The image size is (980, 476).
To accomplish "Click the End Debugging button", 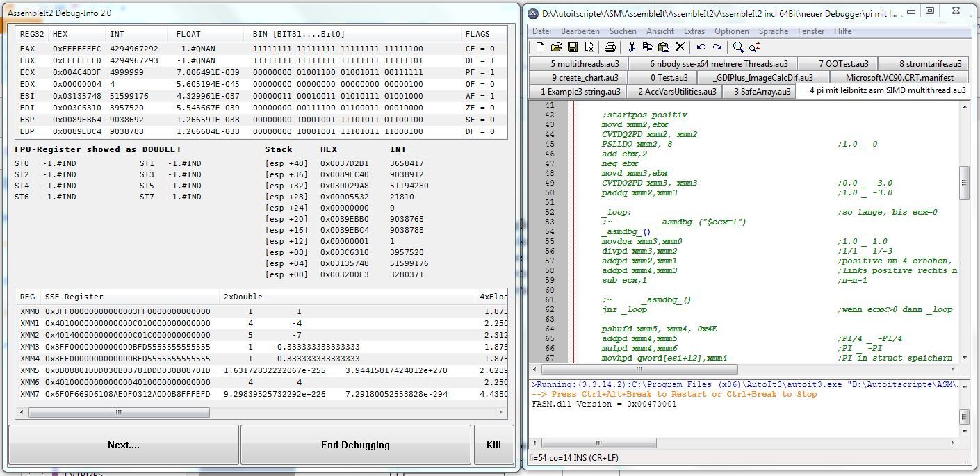I will pos(355,445).
